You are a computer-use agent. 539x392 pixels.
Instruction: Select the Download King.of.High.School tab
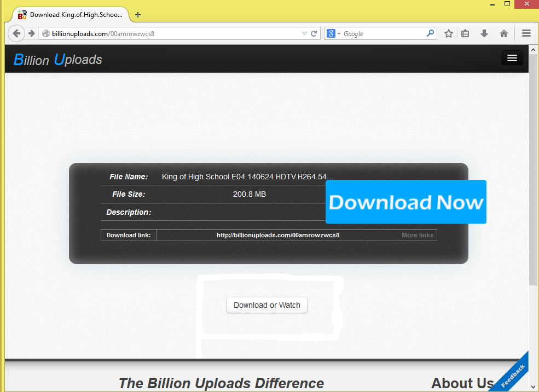pyautogui.click(x=71, y=15)
